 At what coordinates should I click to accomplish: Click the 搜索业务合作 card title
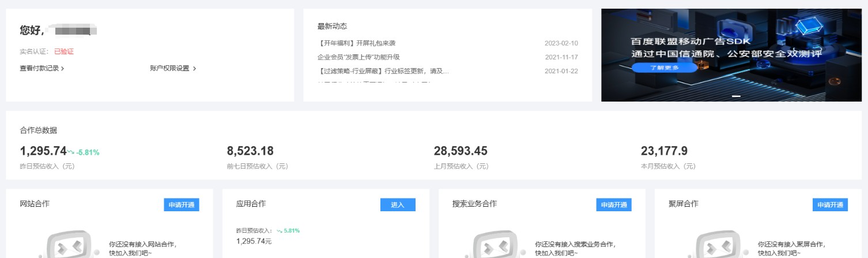[x=474, y=204]
